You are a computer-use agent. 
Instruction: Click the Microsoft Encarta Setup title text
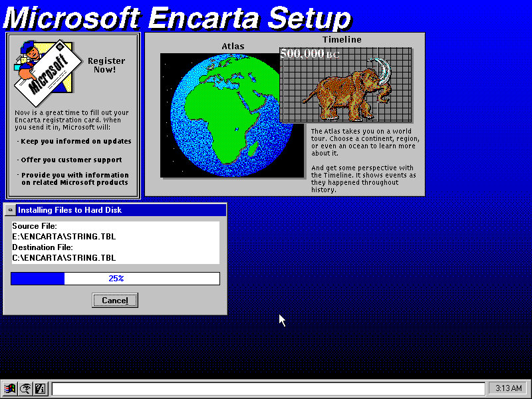[176, 18]
